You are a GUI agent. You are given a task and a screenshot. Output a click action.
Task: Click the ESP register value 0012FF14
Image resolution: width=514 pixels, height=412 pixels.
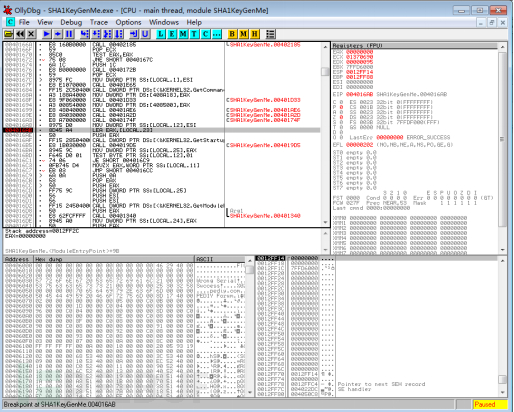[x=359, y=72]
